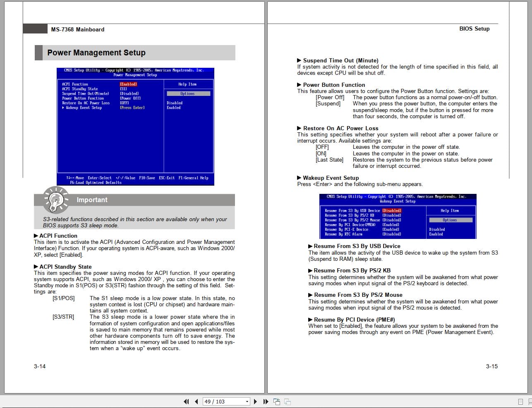Open the page number dropdown list

(x=247, y=401)
